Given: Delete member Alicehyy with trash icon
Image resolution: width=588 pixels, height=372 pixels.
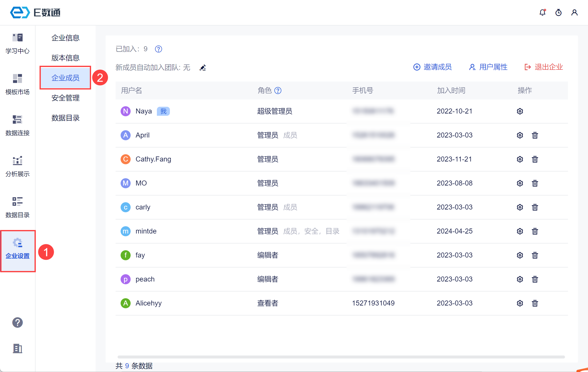Looking at the screenshot, I should 535,303.
